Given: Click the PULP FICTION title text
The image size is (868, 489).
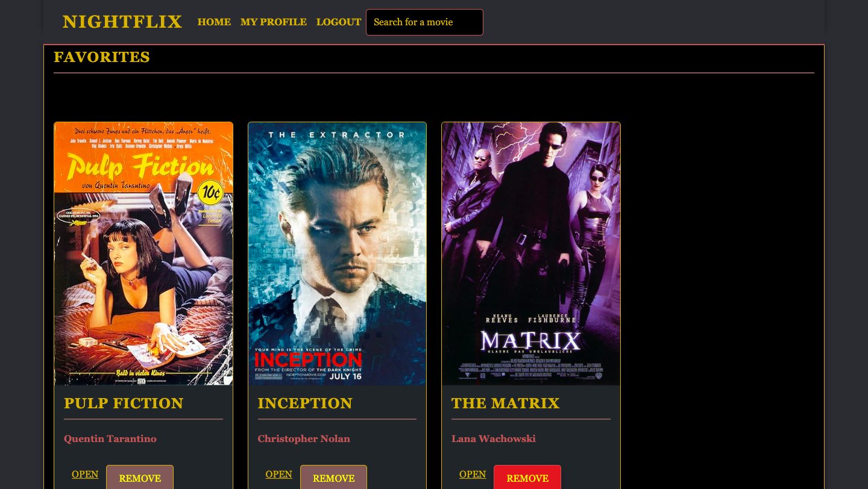Looking at the screenshot, I should tap(124, 403).
